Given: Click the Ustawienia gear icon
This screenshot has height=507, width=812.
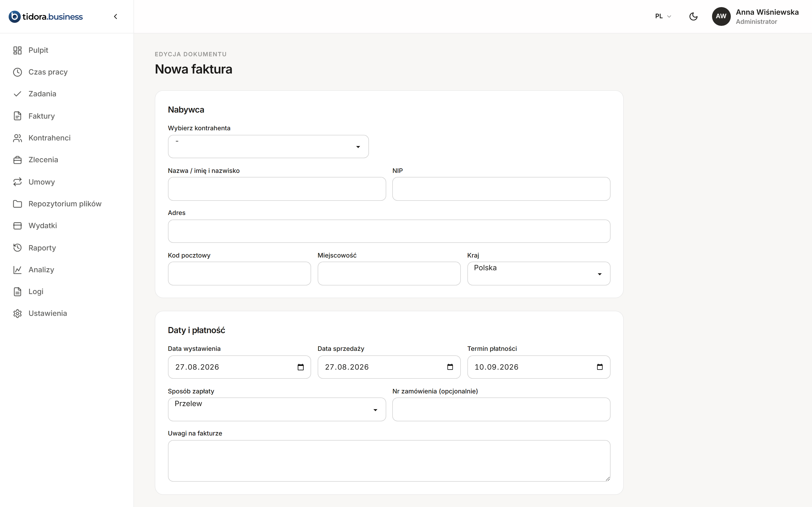Looking at the screenshot, I should click(x=18, y=314).
